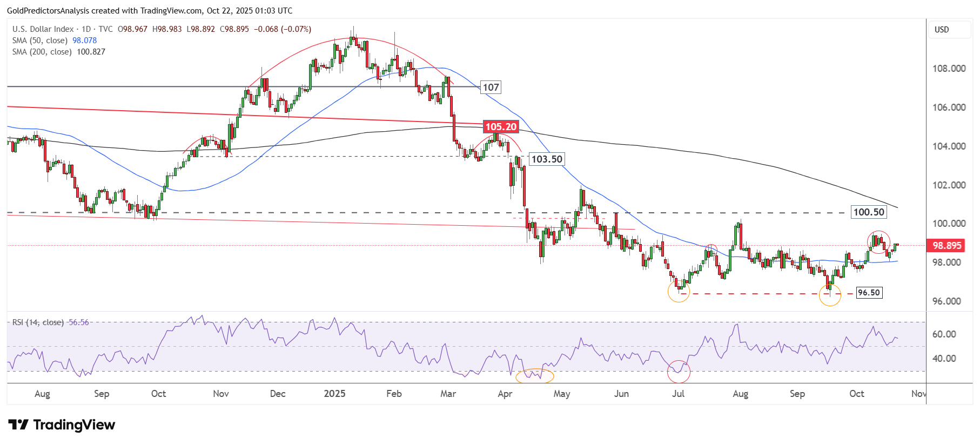Click the red circle at the October high
The width and height of the screenshot is (980, 445).
click(878, 242)
